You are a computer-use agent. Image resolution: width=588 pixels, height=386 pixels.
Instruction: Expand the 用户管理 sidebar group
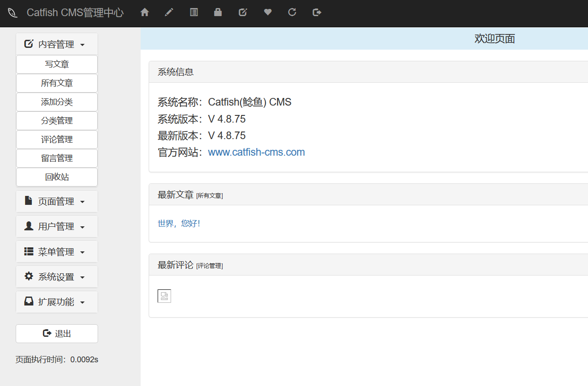[x=57, y=227]
